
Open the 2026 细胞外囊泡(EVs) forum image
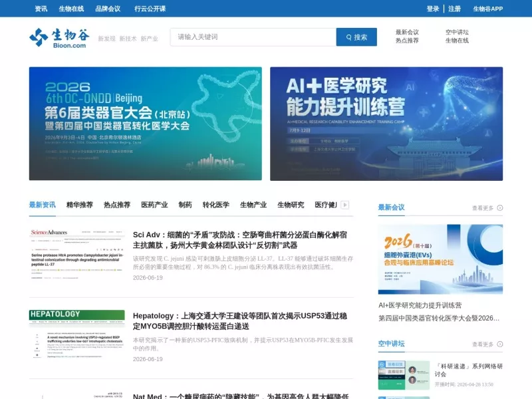point(440,259)
